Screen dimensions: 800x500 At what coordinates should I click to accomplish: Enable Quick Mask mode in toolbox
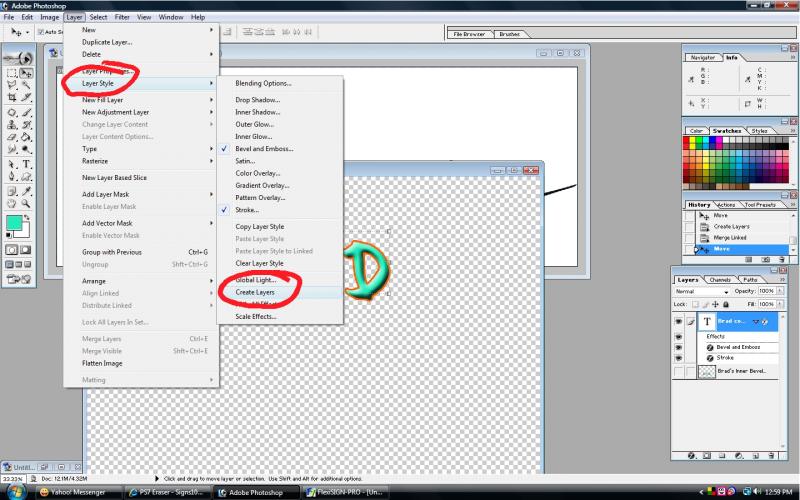pos(25,250)
